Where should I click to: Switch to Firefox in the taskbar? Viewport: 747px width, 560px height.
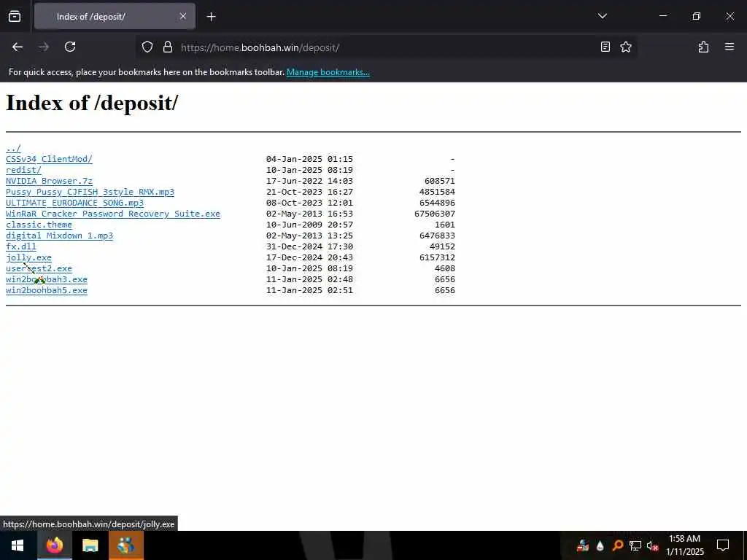[x=54, y=545]
